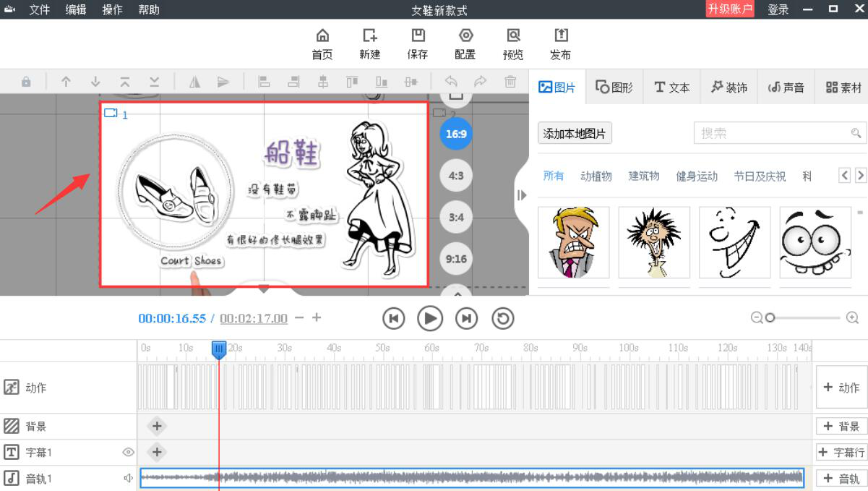Select 9:16 aspect ratio
Viewport: 868px width, 491px height.
(456, 259)
